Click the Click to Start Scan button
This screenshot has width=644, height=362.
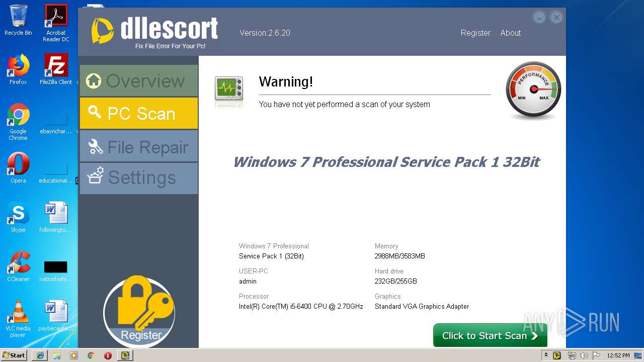click(x=490, y=335)
